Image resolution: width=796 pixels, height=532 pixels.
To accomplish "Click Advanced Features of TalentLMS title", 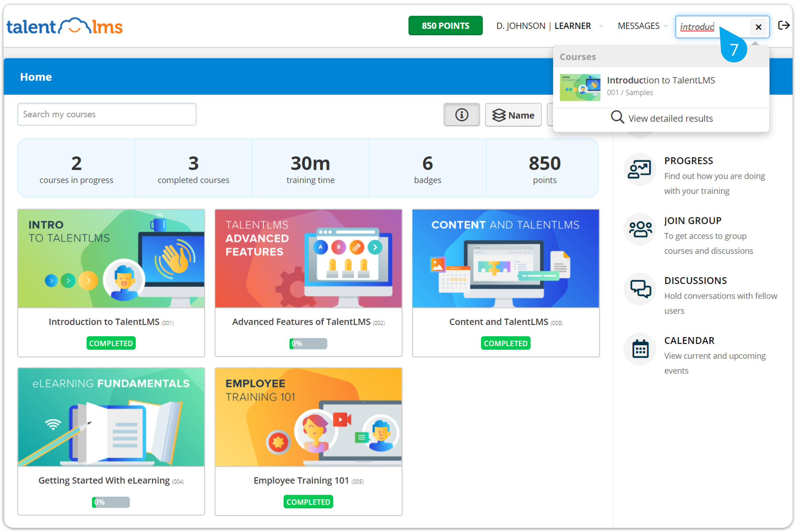I will 308,322.
